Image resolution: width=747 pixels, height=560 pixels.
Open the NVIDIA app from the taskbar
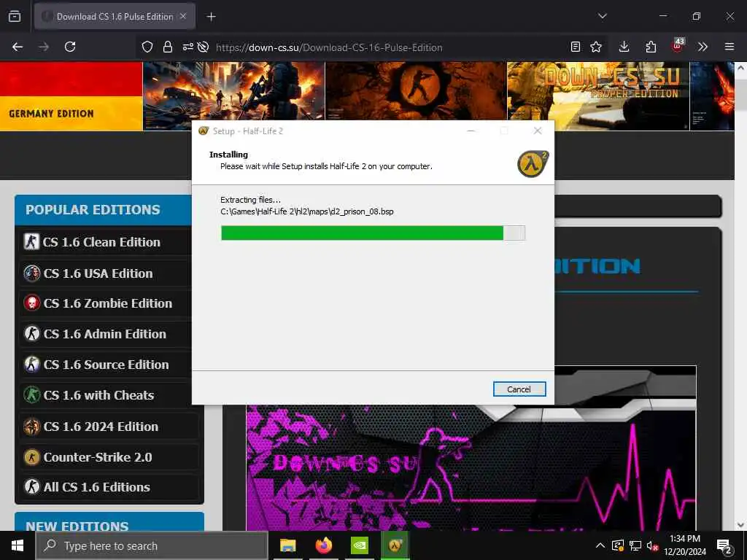[360, 545]
